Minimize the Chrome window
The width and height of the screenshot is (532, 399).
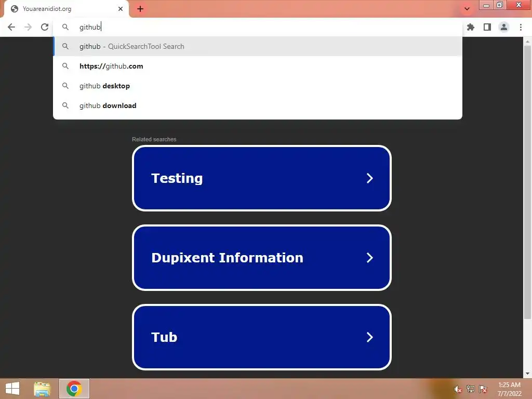[x=486, y=5]
